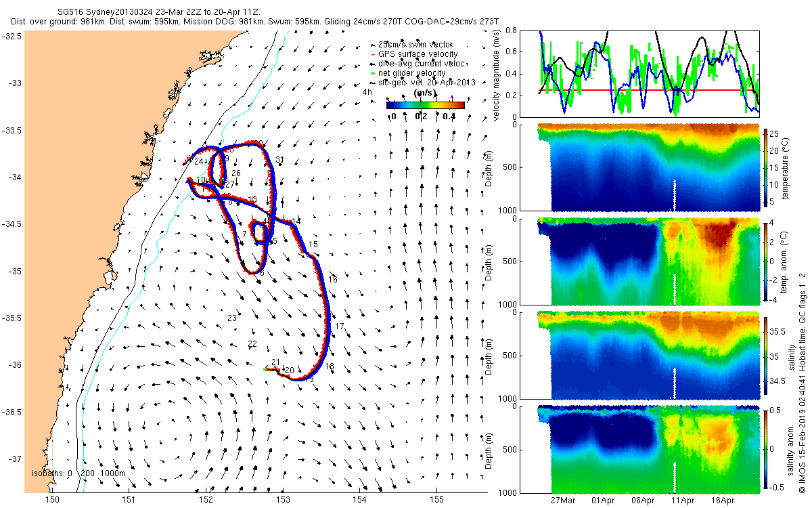Click the '16Apr' date tick label
The image size is (812, 508).
(x=723, y=501)
